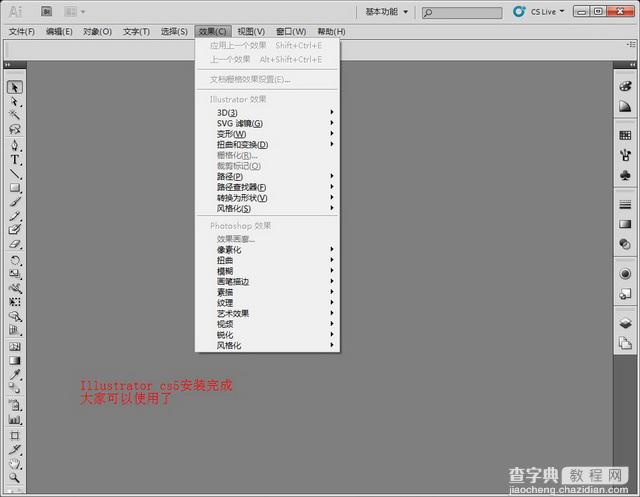Screen dimensions: 640x497
Task: Open the 编辑(E) menu
Action: (59, 31)
